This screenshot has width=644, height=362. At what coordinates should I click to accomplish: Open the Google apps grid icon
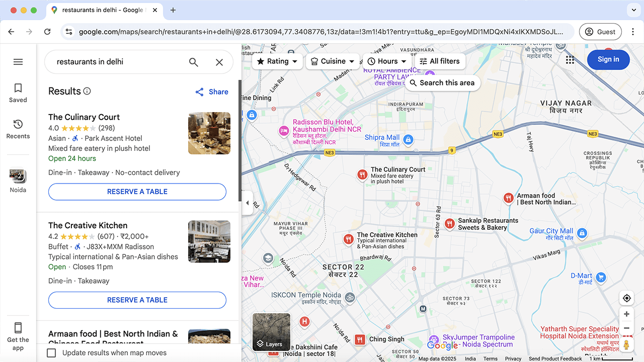(x=570, y=60)
